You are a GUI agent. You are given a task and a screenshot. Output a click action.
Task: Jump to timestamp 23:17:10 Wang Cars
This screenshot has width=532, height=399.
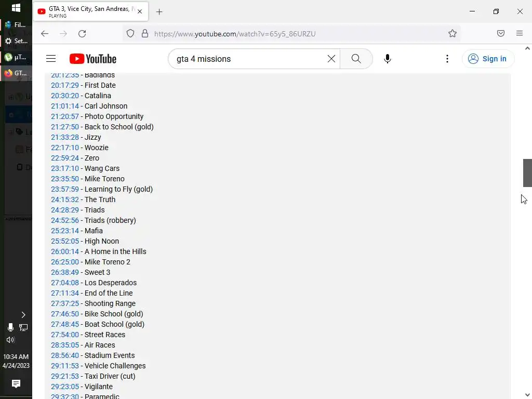coord(65,168)
